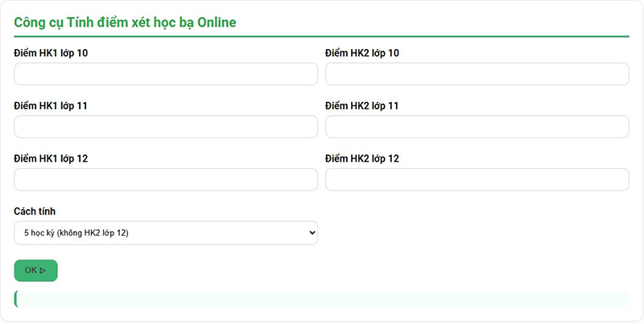Click the dropdown arrow of Cách tính
Viewport: 644px width, 324px height.
click(x=312, y=233)
